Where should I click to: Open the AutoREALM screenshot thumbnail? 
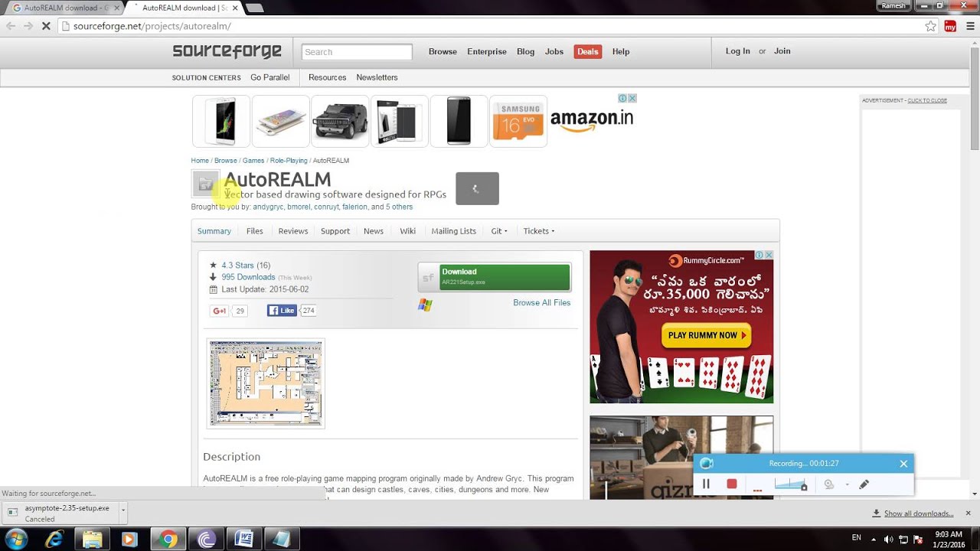coord(266,383)
